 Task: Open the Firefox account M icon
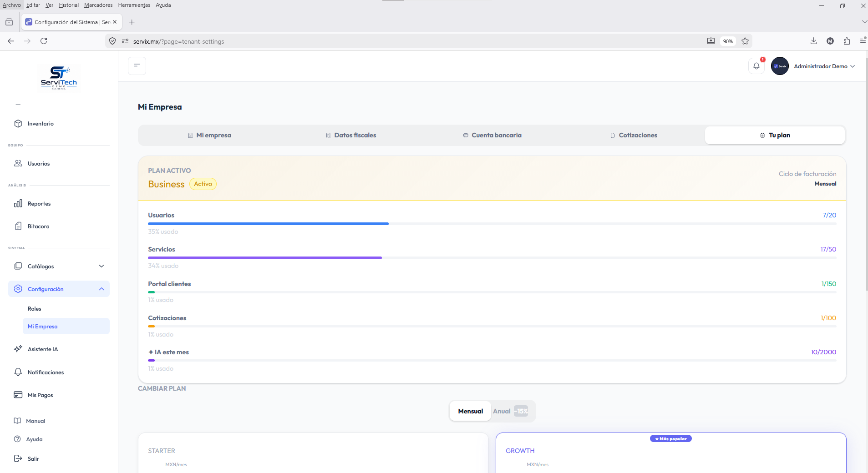(x=830, y=41)
